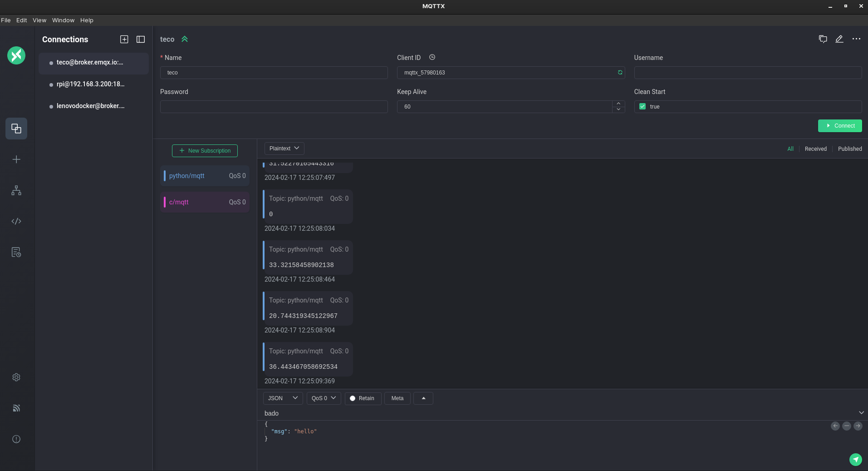The width and height of the screenshot is (868, 471).
Task: Select the python/mqtt subscription
Action: coord(205,176)
